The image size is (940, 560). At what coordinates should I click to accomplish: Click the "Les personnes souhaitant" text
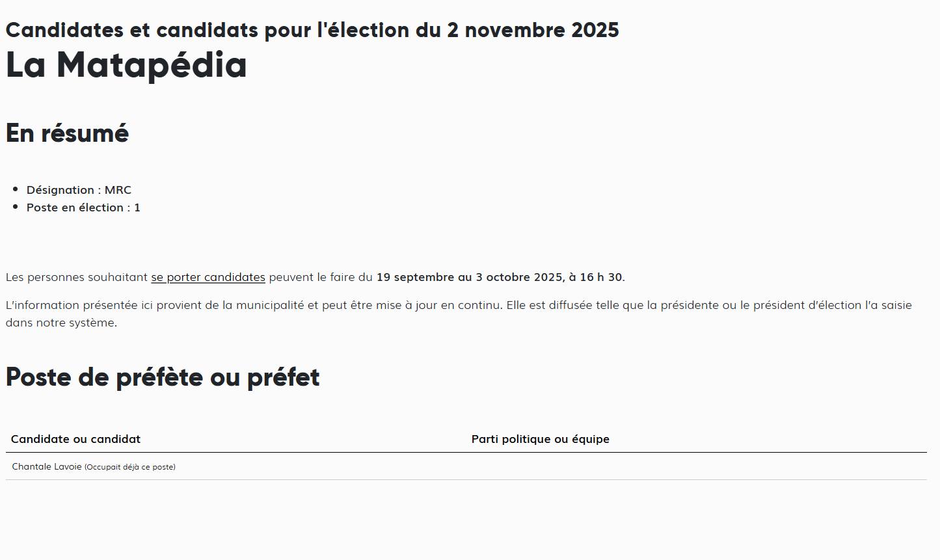point(77,277)
